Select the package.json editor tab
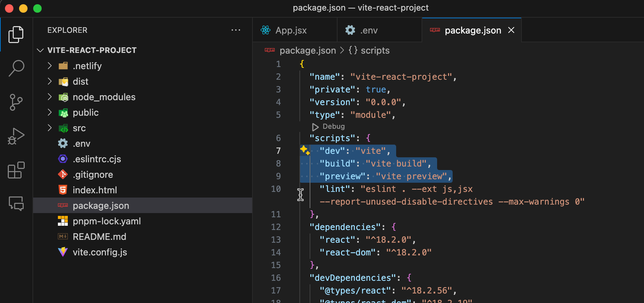The width and height of the screenshot is (644, 303). point(472,30)
